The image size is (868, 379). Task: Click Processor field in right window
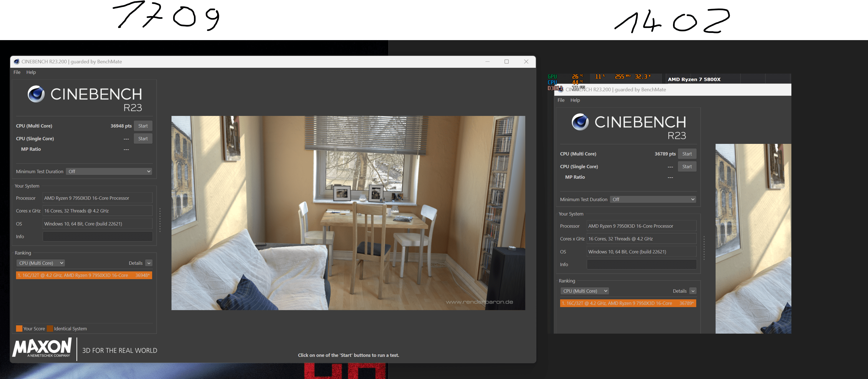coord(641,226)
